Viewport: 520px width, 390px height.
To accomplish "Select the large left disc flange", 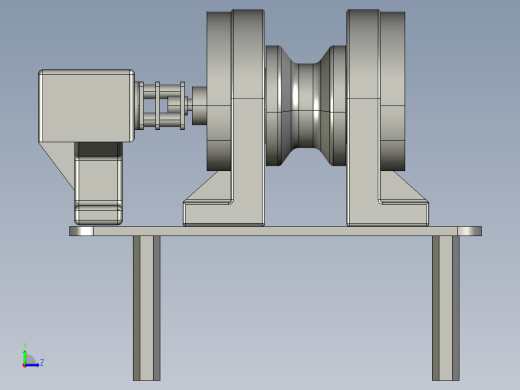I will pyautogui.click(x=219, y=91).
